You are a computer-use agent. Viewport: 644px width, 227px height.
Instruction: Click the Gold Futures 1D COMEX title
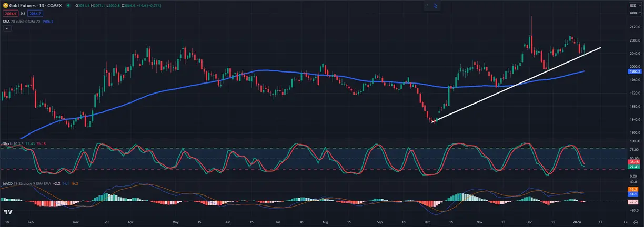(x=36, y=5)
